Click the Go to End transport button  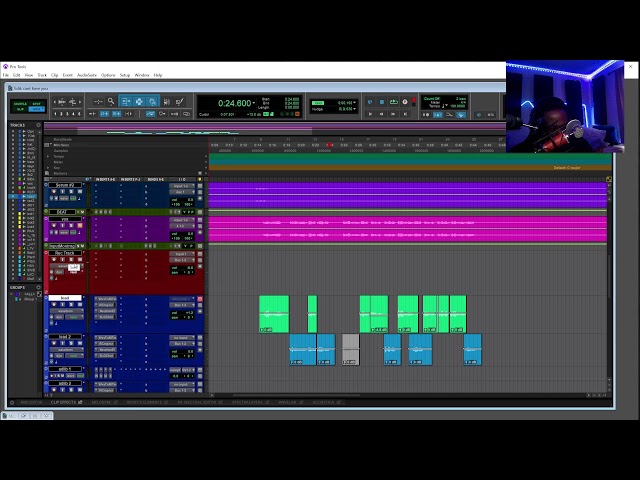click(405, 114)
